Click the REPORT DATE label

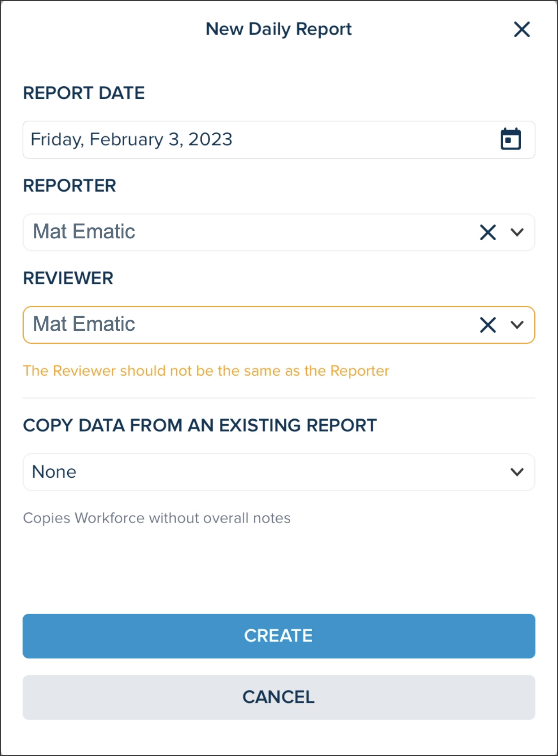pyautogui.click(x=84, y=93)
